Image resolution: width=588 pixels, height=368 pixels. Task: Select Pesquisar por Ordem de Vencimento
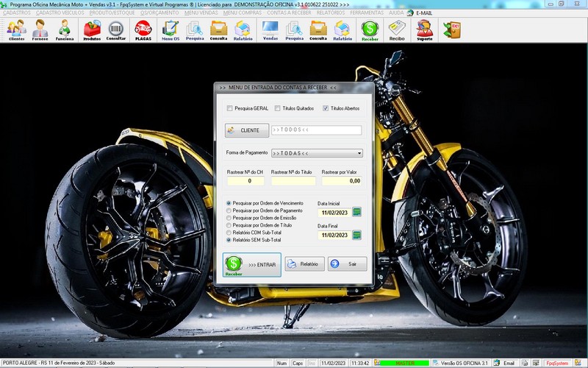pos(229,203)
